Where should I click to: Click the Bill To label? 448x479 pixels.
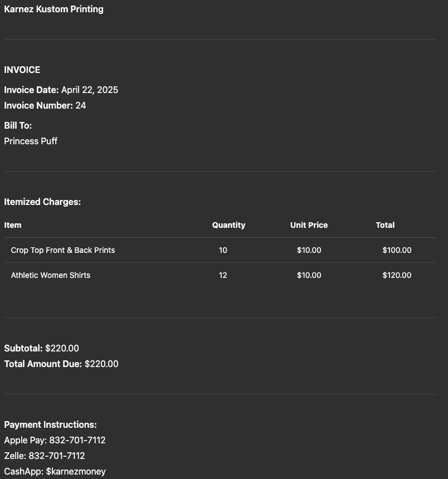click(x=18, y=125)
